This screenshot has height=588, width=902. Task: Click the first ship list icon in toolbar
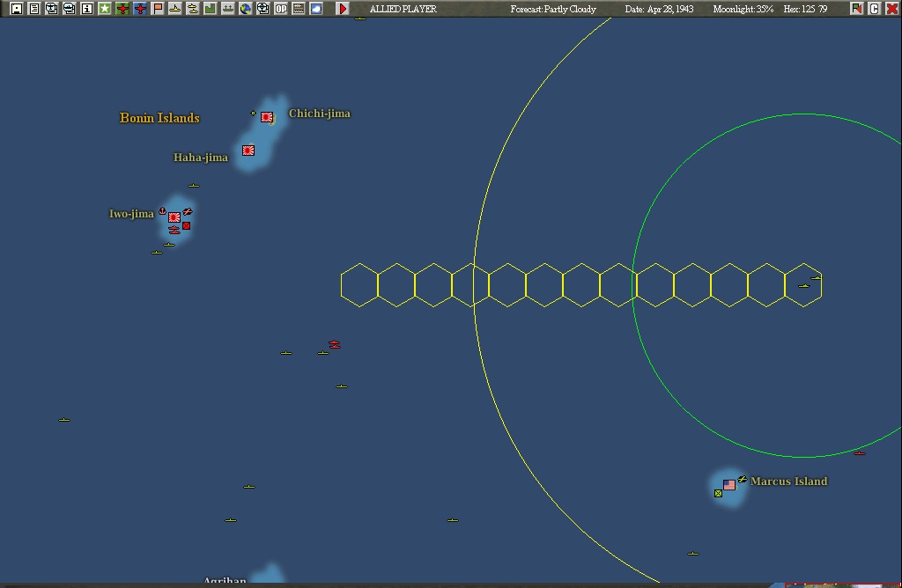[52, 9]
